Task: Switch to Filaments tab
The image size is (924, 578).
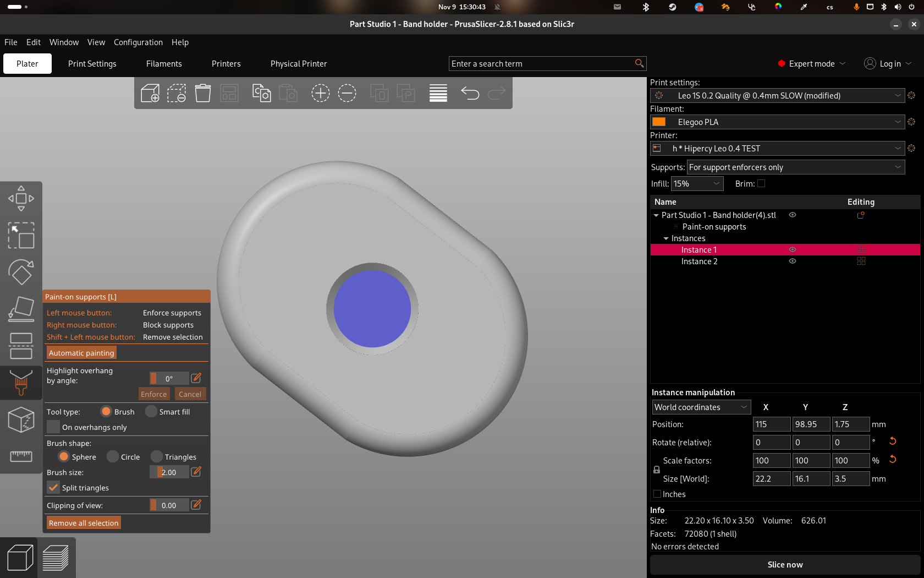Action: (164, 64)
